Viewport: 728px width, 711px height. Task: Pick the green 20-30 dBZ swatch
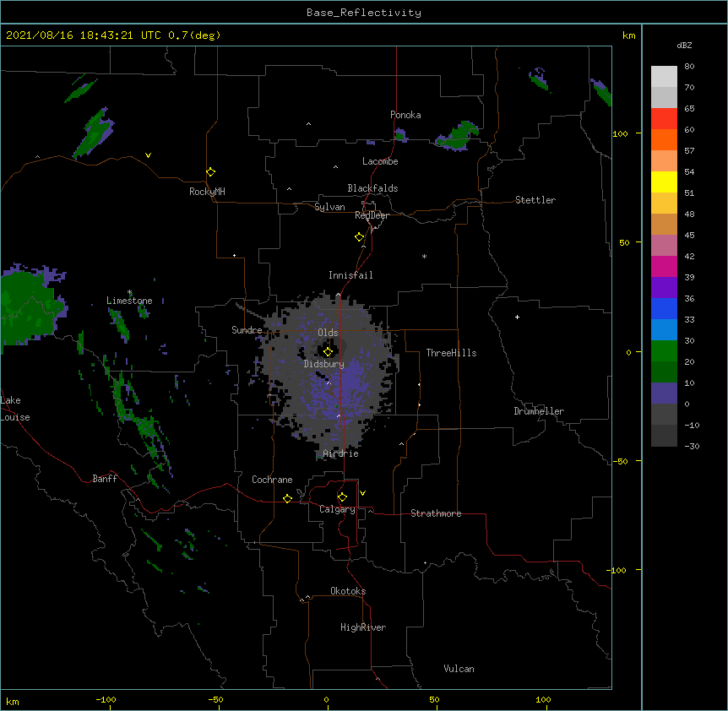(x=664, y=351)
